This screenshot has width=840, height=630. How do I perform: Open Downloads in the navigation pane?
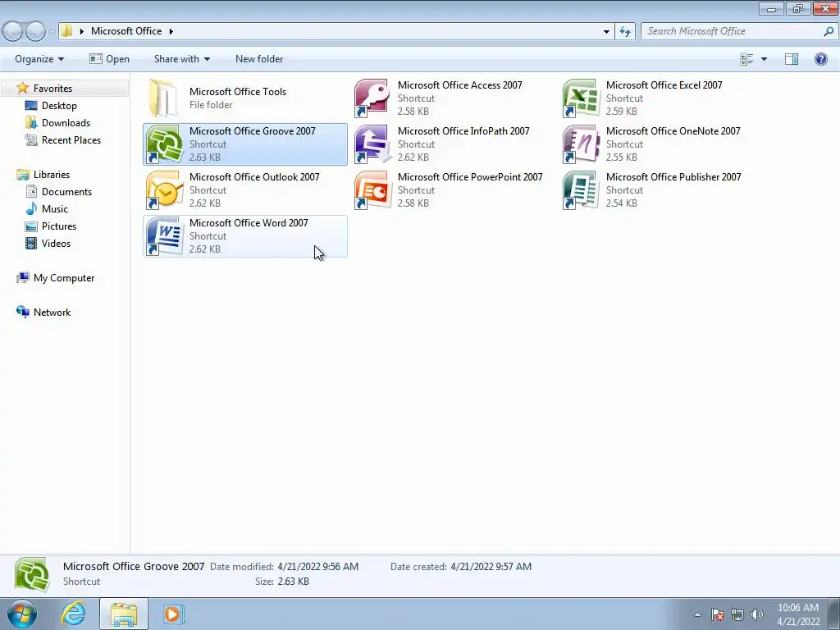point(66,123)
